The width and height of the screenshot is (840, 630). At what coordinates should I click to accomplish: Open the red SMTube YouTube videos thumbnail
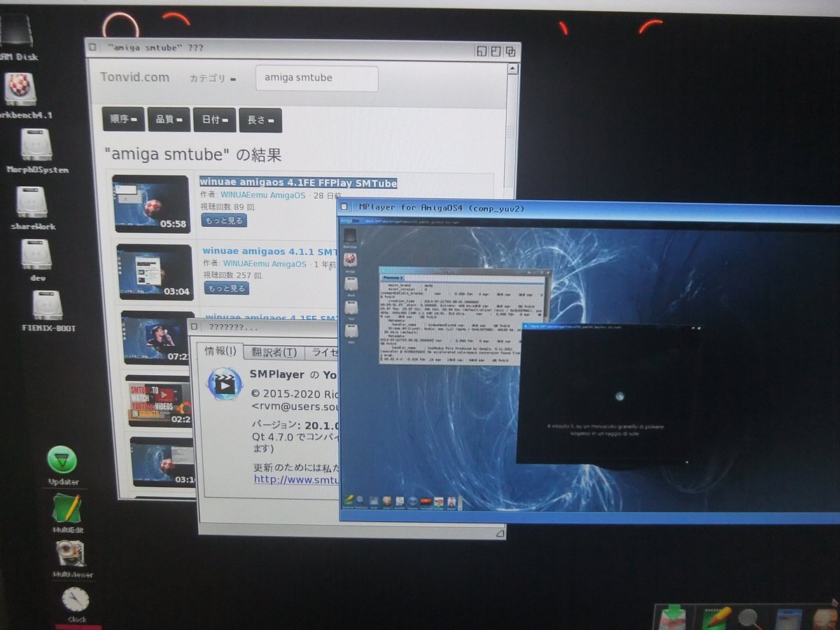(x=159, y=400)
